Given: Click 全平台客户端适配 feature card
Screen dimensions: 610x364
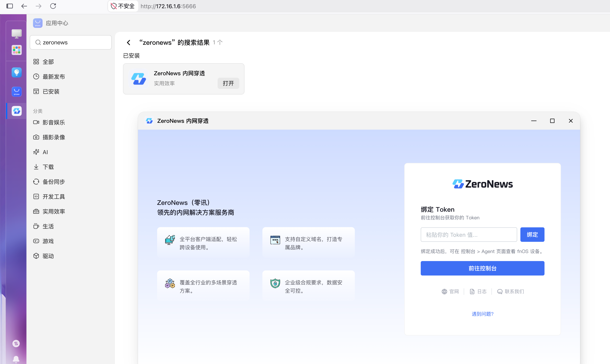Looking at the screenshot, I should point(203,242).
